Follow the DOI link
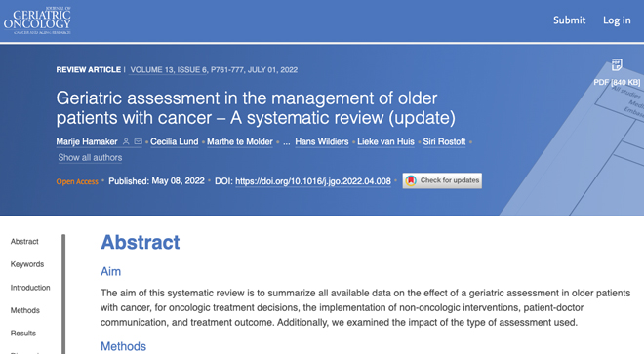644x354 pixels. point(313,181)
